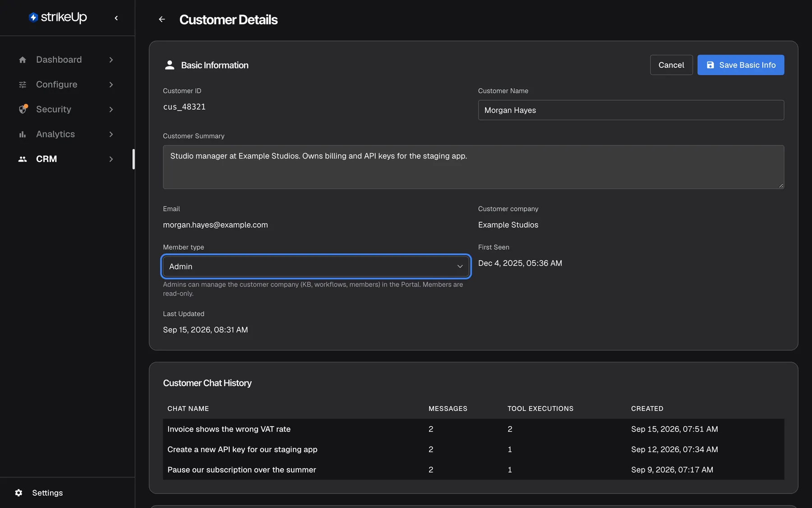Open the Security menu item
The image size is (812, 508).
tap(67, 109)
